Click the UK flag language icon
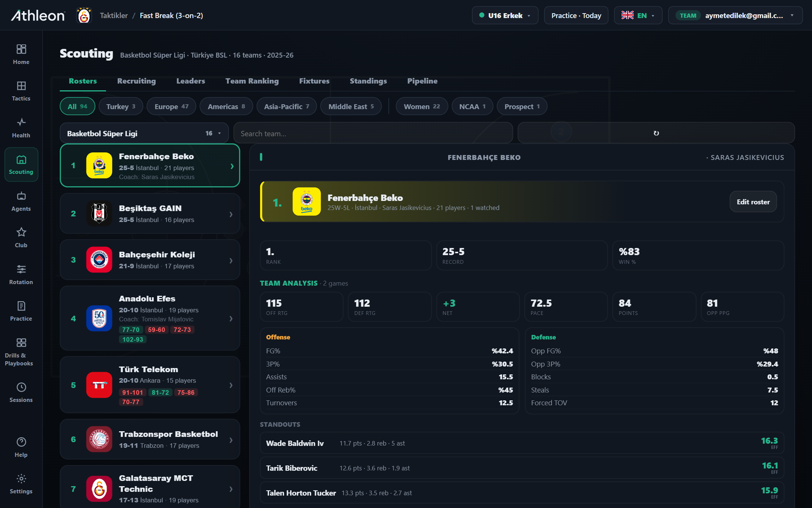This screenshot has width=812, height=508. (627, 15)
